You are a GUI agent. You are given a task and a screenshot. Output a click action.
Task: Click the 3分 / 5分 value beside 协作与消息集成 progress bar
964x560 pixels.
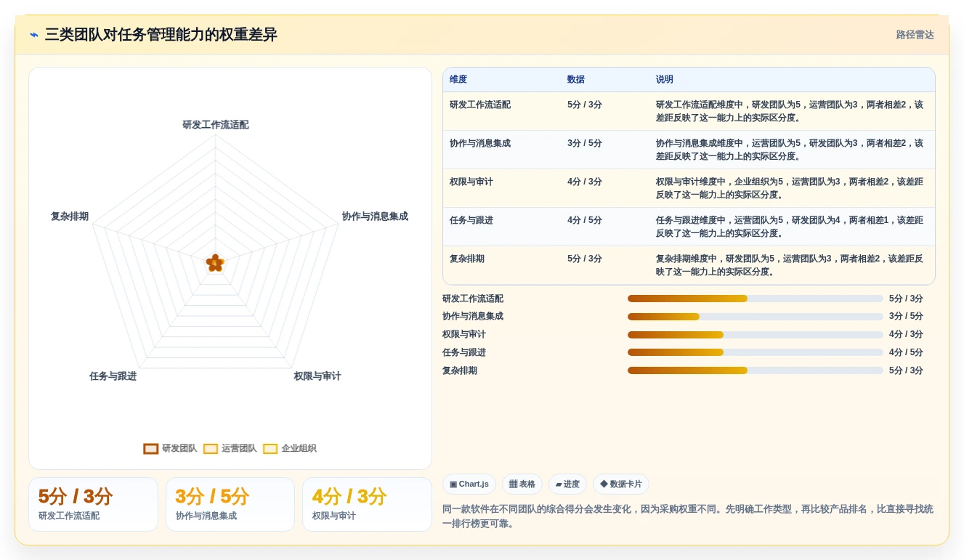(x=906, y=317)
